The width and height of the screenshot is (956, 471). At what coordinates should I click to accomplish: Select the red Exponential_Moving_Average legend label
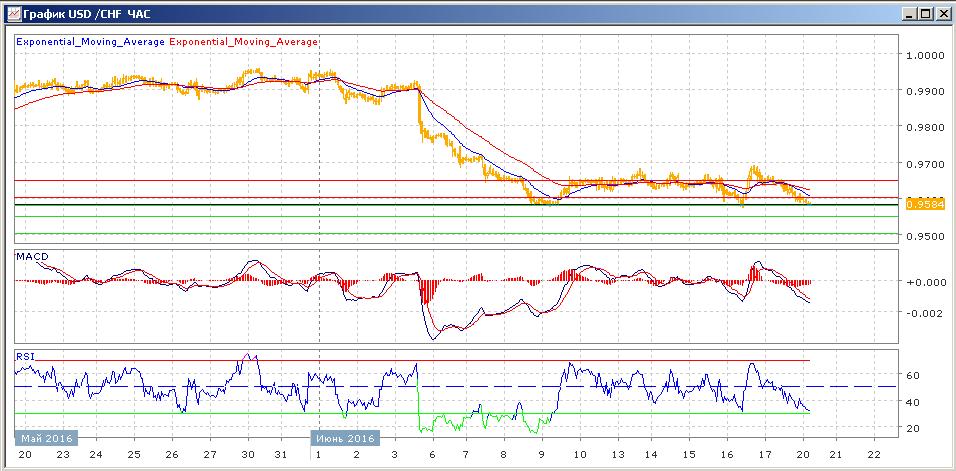(x=244, y=42)
